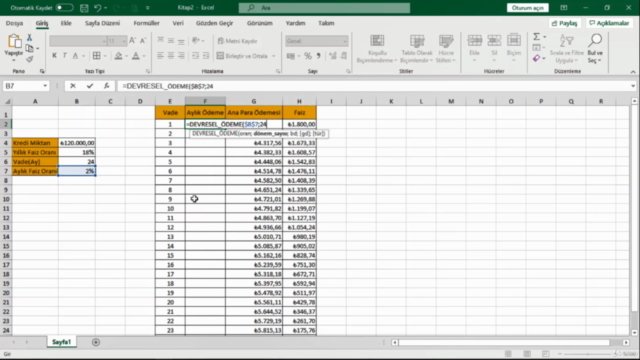Click the font color A icon
The image size is (640, 360).
[x=136, y=56]
